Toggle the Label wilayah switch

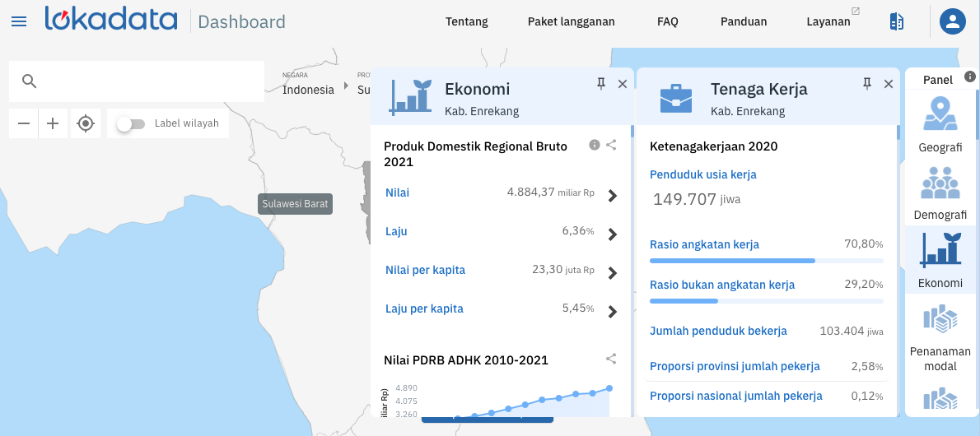[x=131, y=123]
